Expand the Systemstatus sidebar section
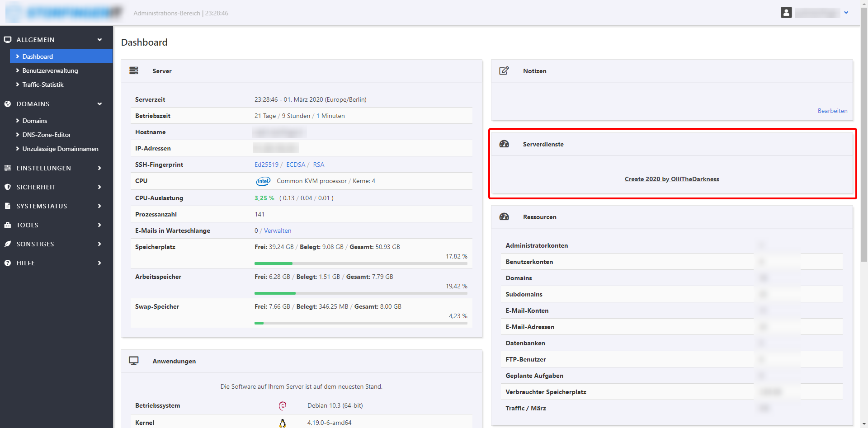 pyautogui.click(x=99, y=206)
